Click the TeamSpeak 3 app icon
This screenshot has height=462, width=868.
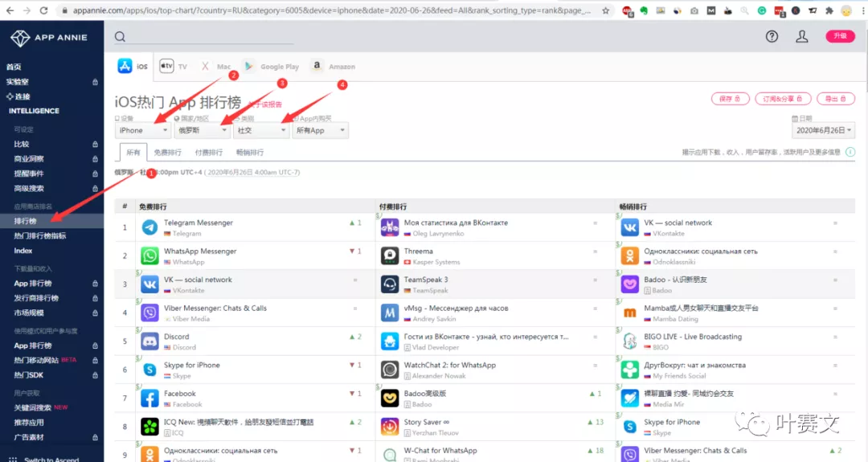coord(390,284)
